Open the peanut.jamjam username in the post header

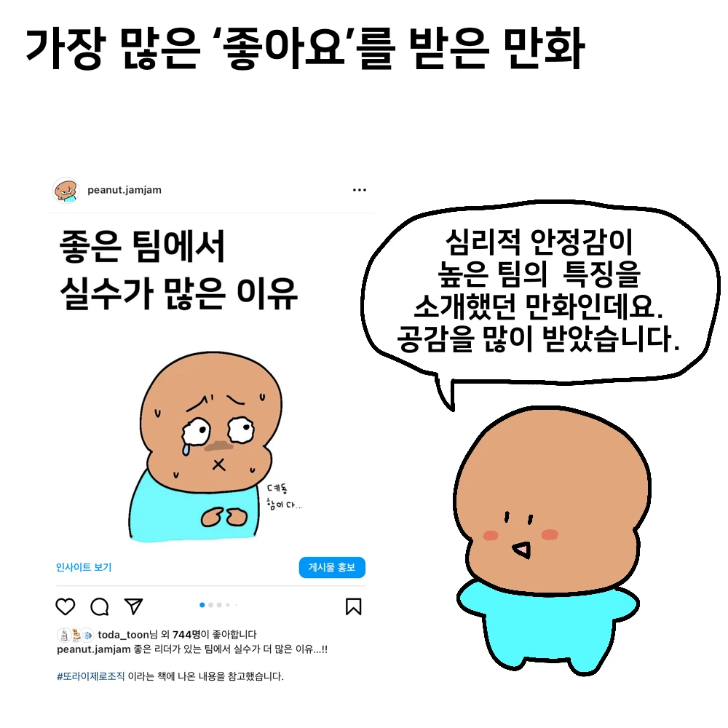click(x=124, y=190)
